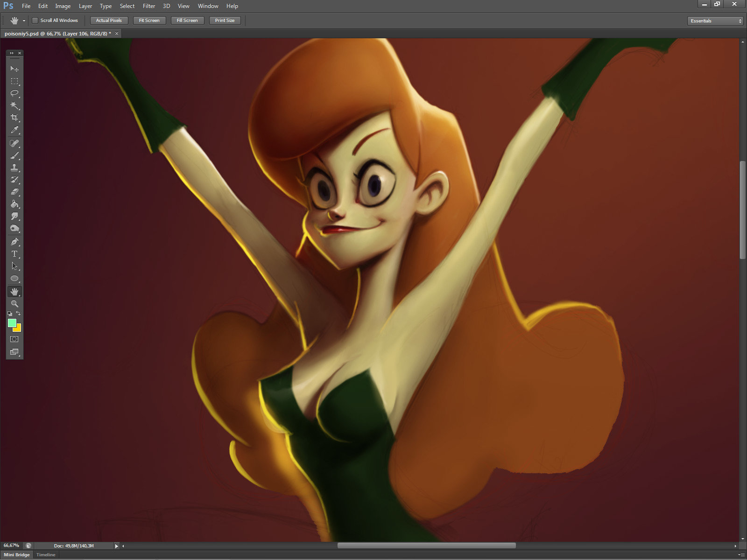The width and height of the screenshot is (747, 560).
Task: Switch to poisoniy5.psd document tab
Action: [58, 34]
